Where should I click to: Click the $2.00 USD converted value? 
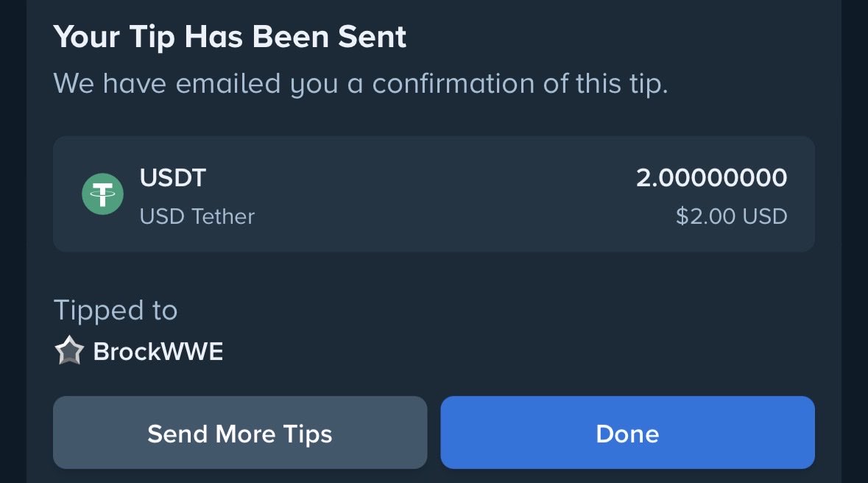click(x=731, y=216)
